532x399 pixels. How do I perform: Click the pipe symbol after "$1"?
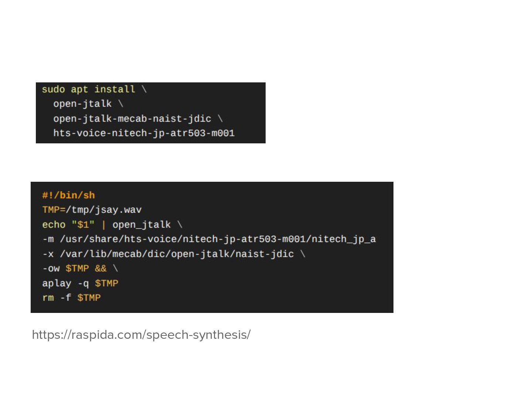(x=103, y=225)
